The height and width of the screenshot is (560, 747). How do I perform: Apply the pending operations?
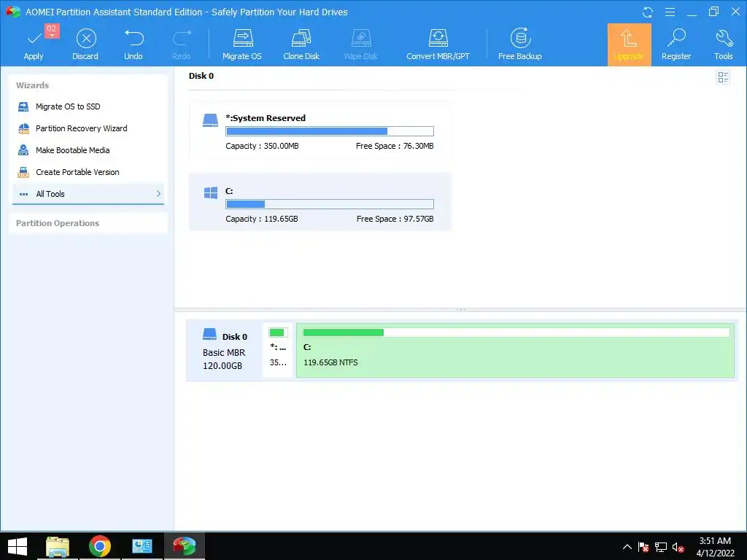click(34, 44)
